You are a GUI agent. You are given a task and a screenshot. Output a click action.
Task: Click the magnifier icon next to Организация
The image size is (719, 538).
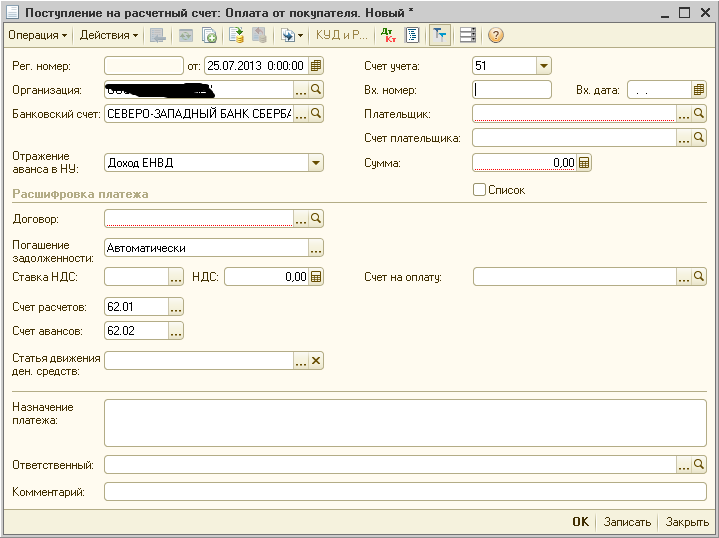click(x=316, y=90)
